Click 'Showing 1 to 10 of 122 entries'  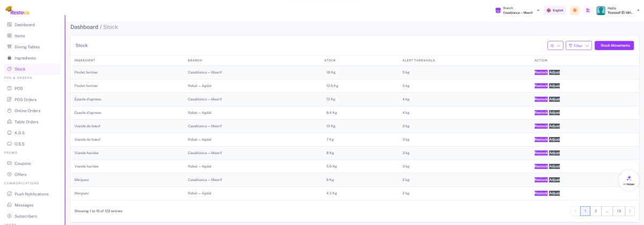[98, 211]
